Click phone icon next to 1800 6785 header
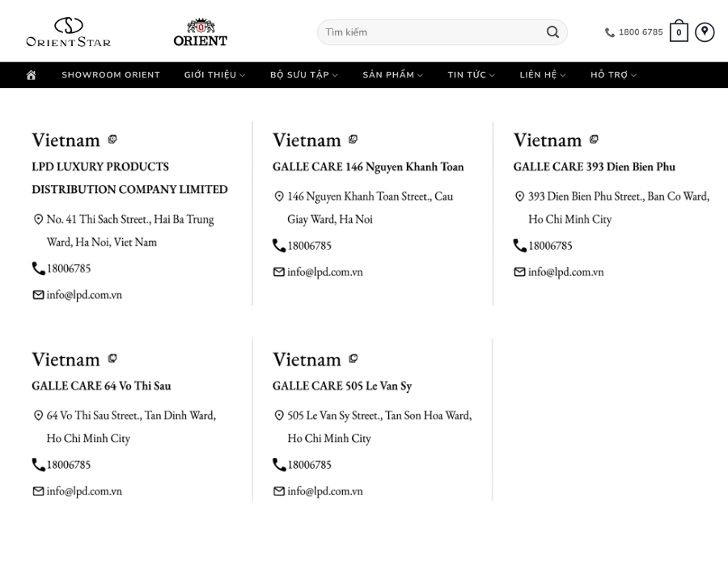This screenshot has width=728, height=582. coord(610,32)
